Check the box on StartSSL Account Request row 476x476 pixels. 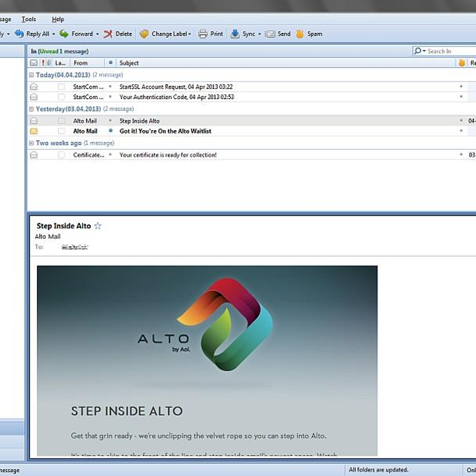tap(61, 87)
